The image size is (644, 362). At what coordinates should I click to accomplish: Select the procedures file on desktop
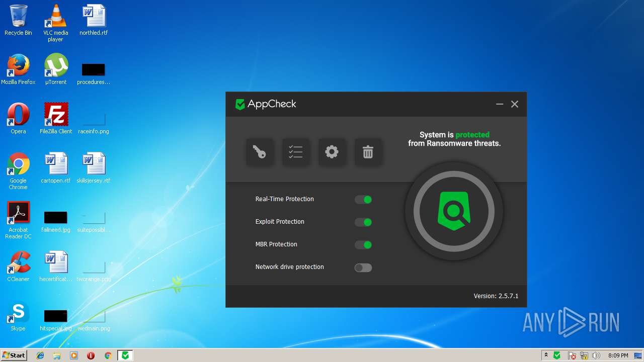[94, 73]
